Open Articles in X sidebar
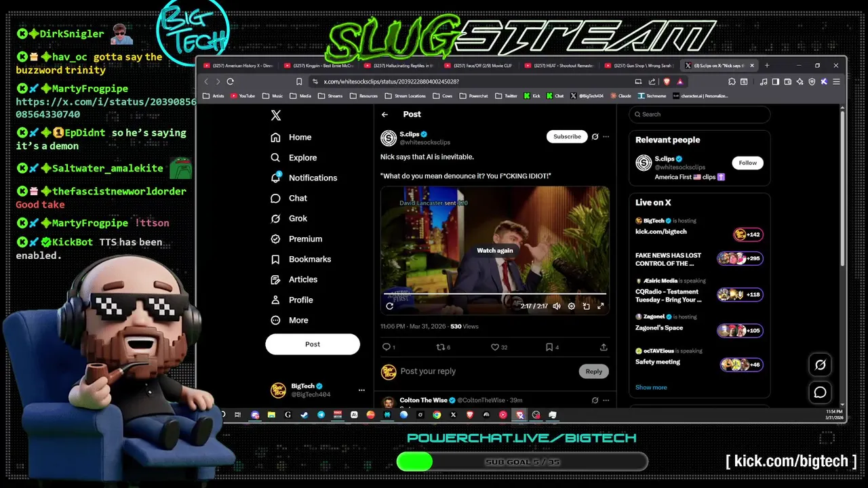 pyautogui.click(x=294, y=279)
